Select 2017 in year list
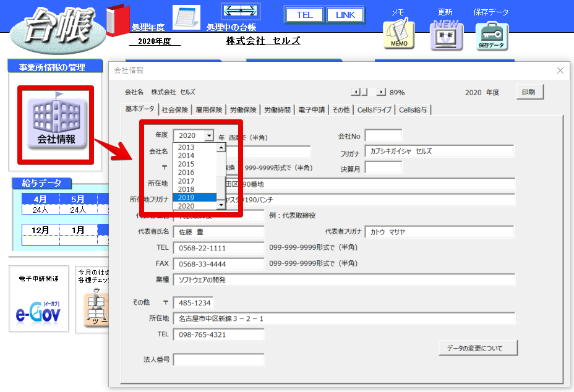574x392 pixels. coord(195,181)
